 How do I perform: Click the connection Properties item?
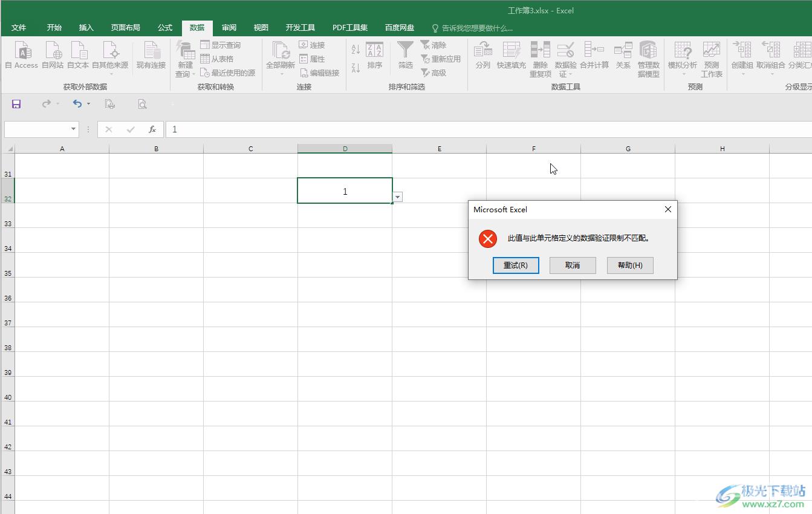(312, 59)
